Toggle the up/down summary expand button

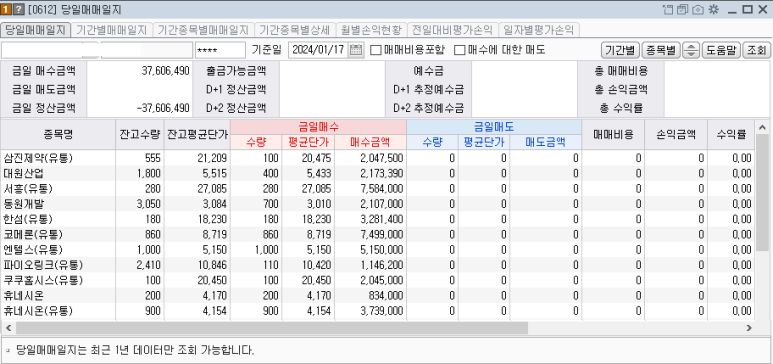click(691, 50)
